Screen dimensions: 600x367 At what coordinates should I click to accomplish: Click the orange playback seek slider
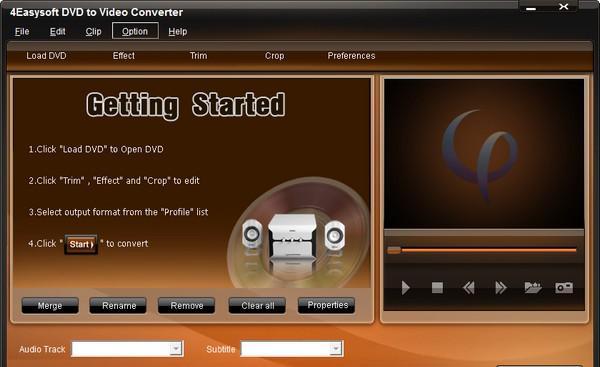coord(482,250)
